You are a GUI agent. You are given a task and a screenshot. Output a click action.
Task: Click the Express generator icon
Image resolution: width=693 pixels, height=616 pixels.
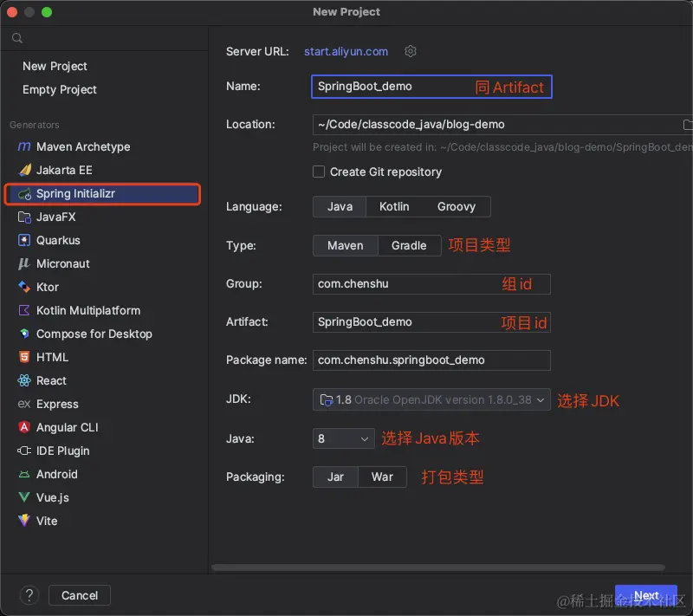click(24, 404)
